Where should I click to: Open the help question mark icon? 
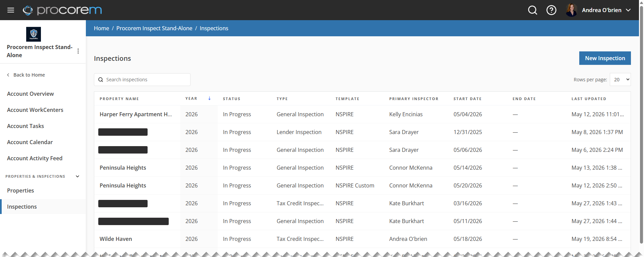551,10
